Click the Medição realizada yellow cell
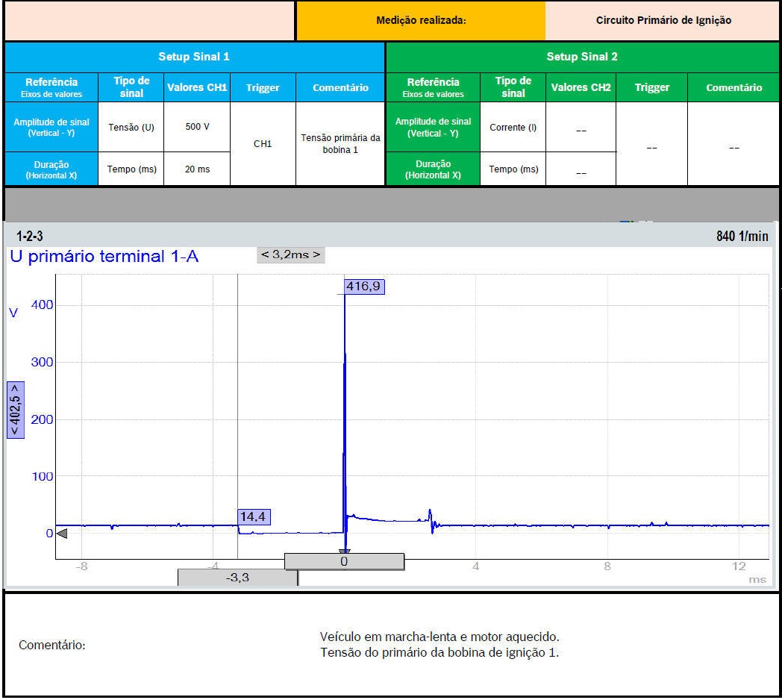The image size is (782, 700). coord(421,21)
